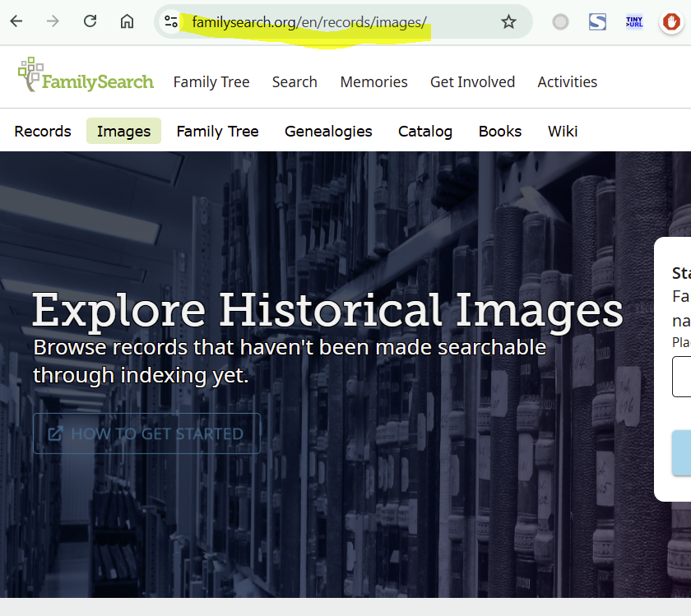
Task: Open the browser home page icon
Action: [127, 21]
